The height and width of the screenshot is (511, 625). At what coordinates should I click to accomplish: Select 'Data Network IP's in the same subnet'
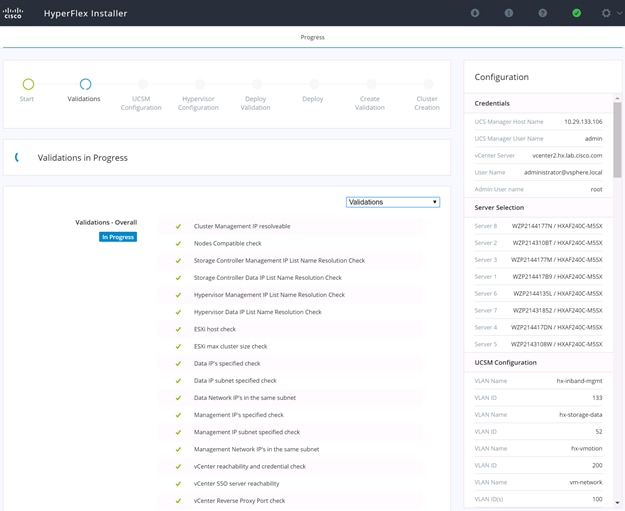(245, 397)
